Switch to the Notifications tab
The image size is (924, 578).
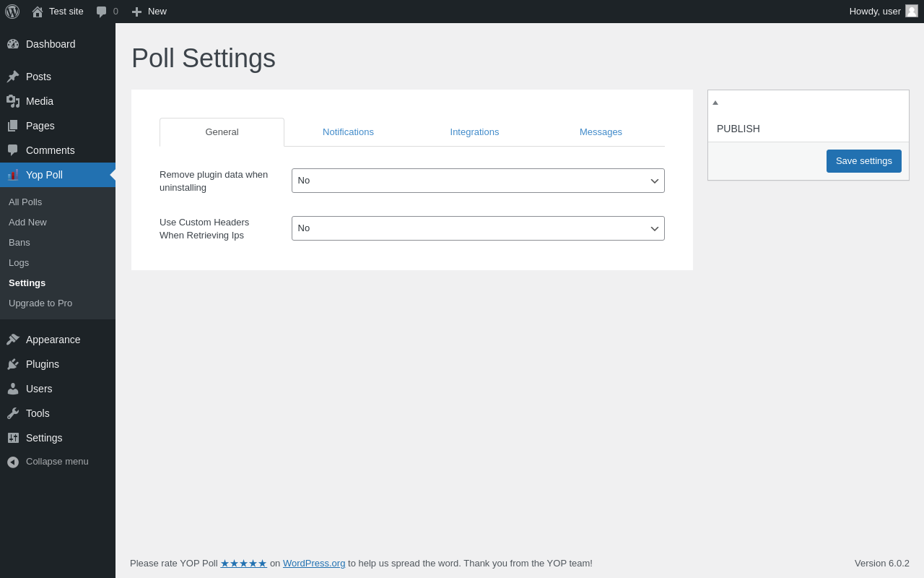tap(348, 132)
